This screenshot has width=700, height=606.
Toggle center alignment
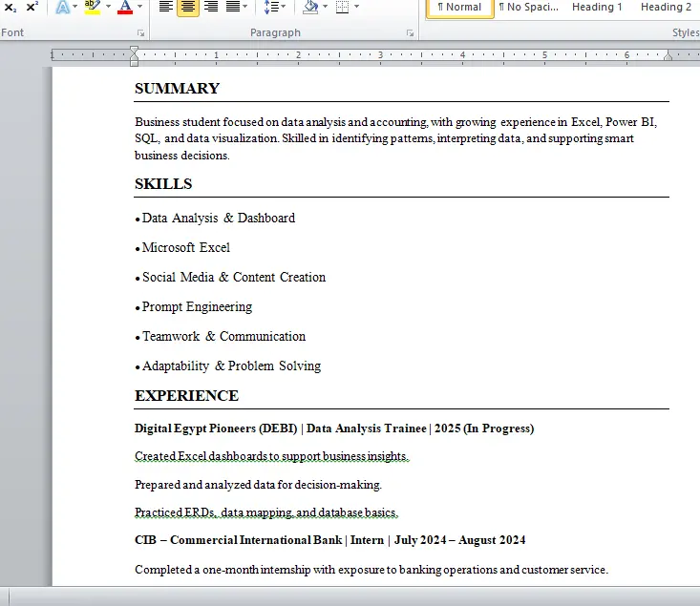click(188, 7)
